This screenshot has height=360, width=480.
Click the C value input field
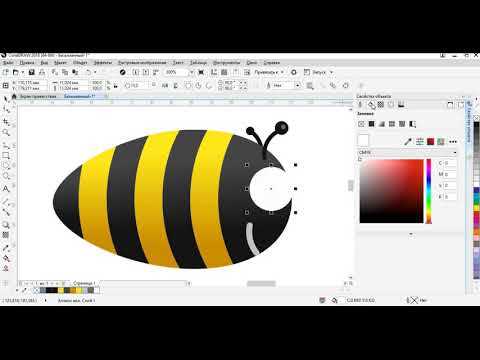click(x=450, y=163)
